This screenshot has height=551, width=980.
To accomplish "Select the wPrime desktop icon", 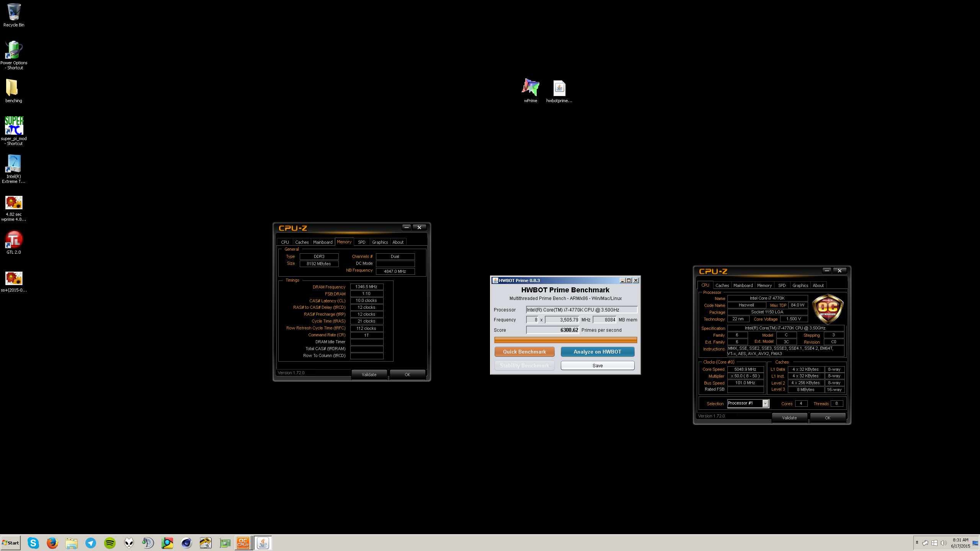I will click(531, 91).
